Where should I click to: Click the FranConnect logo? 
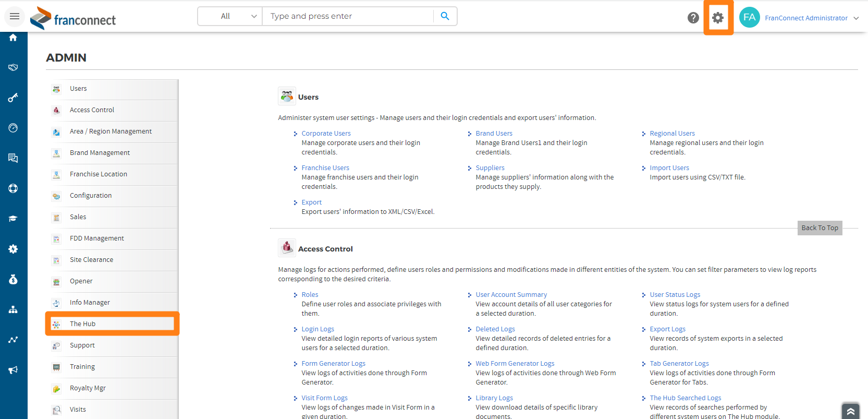[73, 18]
